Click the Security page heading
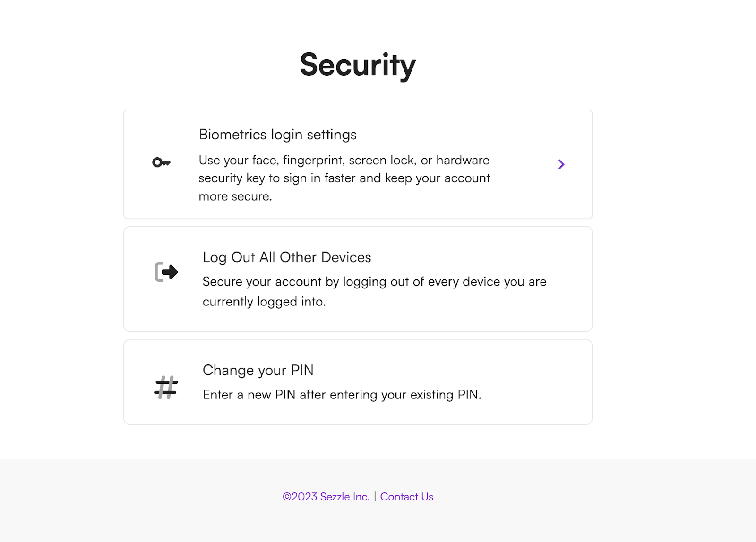This screenshot has width=756, height=542. coord(358,65)
